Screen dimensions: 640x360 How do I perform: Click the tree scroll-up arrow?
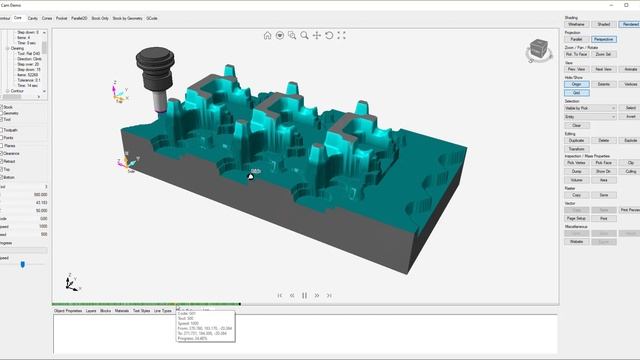click(x=44, y=32)
